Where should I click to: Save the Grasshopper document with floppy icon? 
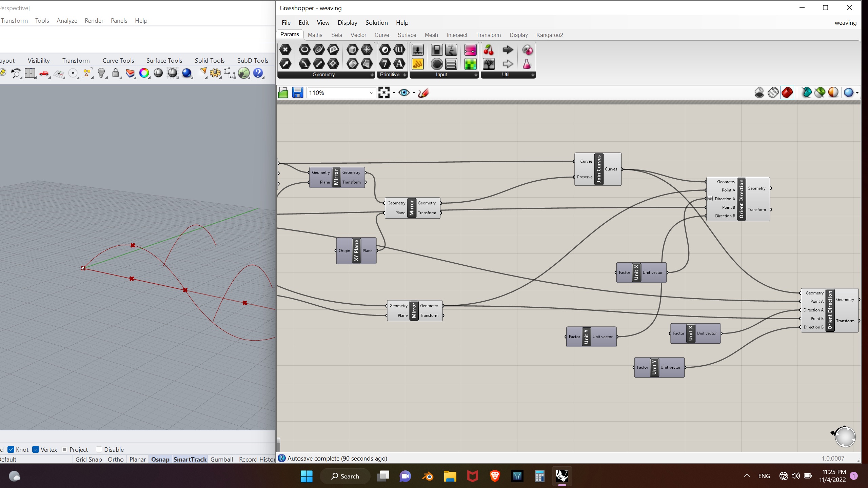click(297, 93)
